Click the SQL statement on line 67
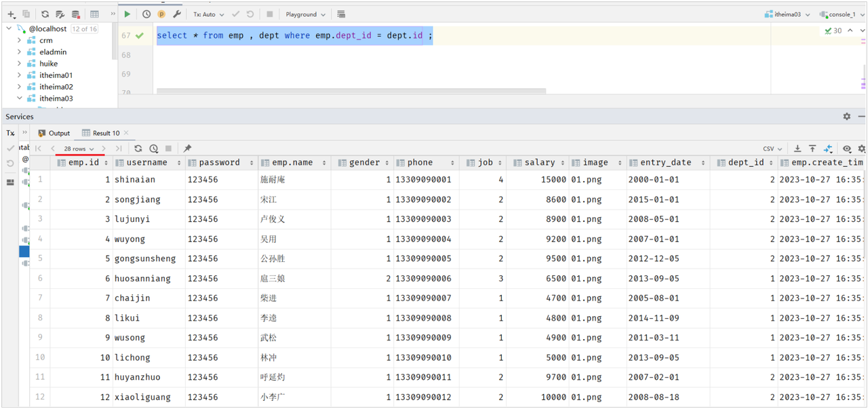This screenshot has height=409, width=868. (294, 35)
